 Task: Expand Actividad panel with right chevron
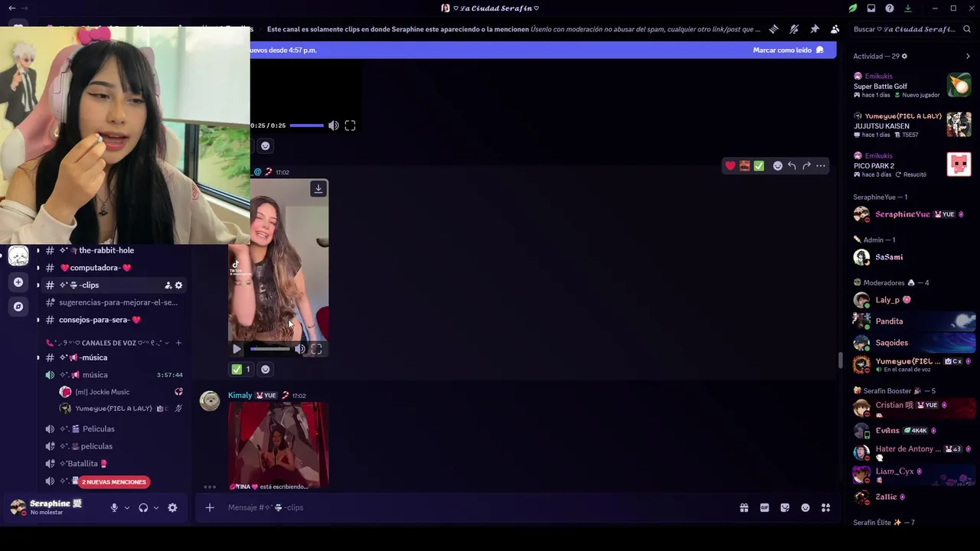pyautogui.click(x=968, y=56)
